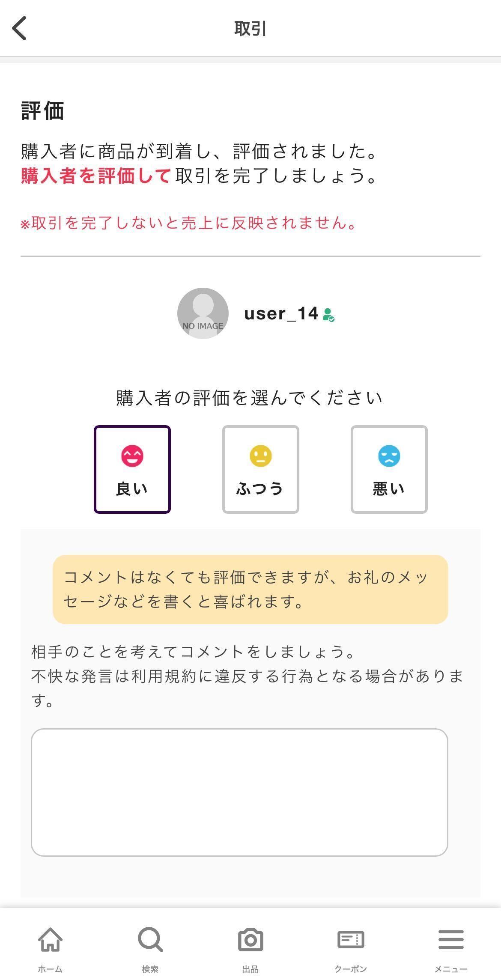Click the pink smiling face icon
The image size is (501, 980).
[x=132, y=456]
